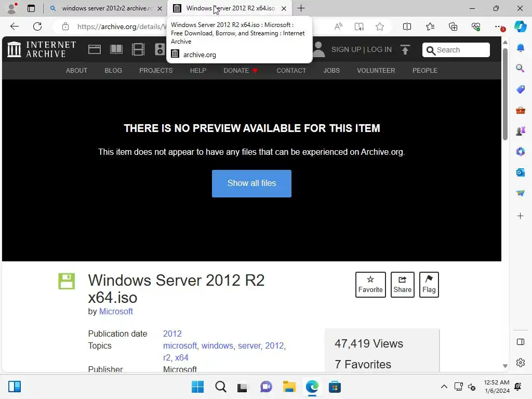Open a new browser tab
532x399 pixels.
coord(301,8)
